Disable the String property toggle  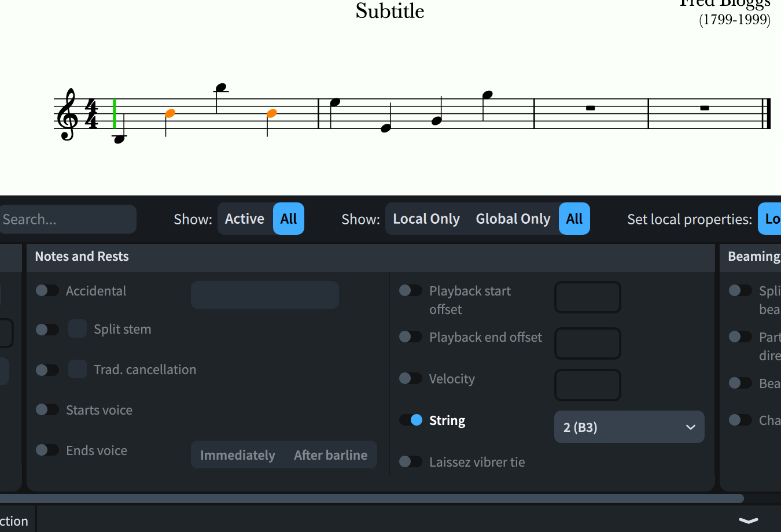(x=411, y=420)
